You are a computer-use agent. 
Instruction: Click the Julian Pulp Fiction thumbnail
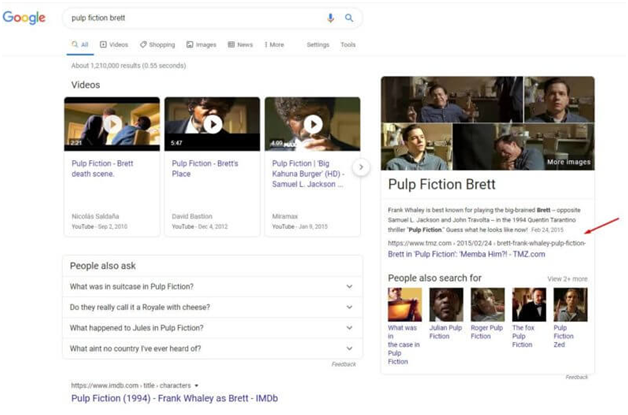[446, 304]
